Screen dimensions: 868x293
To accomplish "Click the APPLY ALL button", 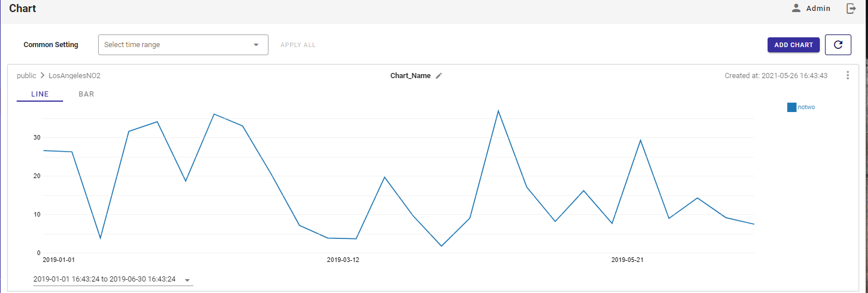I will (x=298, y=45).
